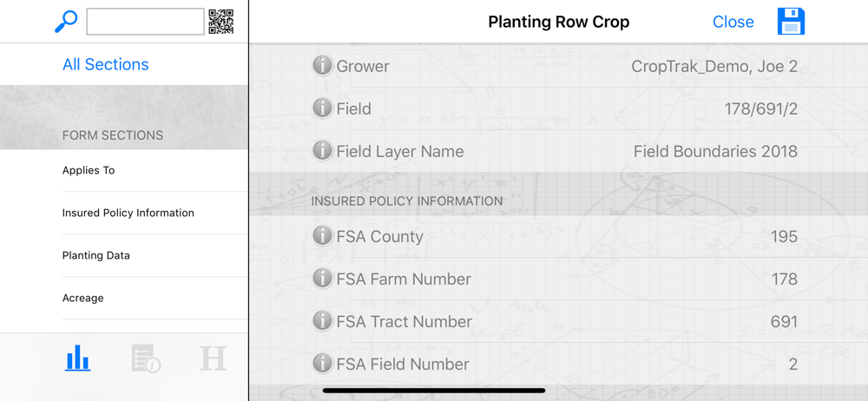Viewport: 868px width, 401px height.
Task: Tap info icon next to FSA Farm Number
Action: pyautogui.click(x=322, y=279)
